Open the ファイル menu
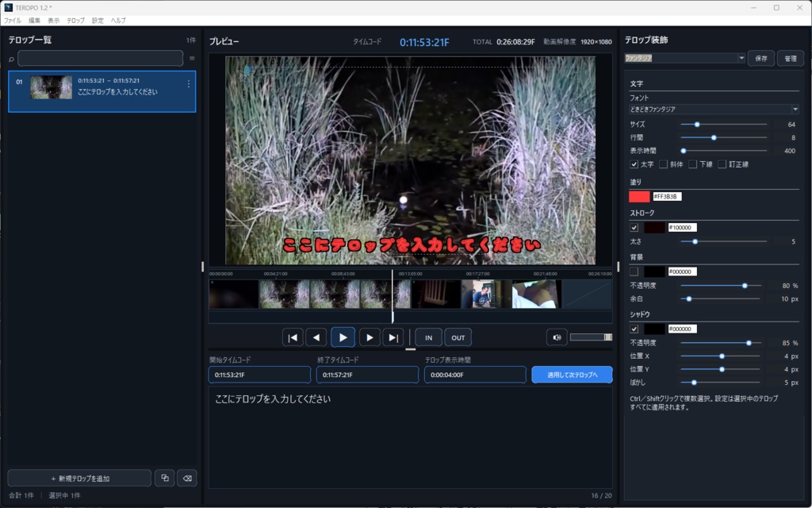Viewport: 812px width, 508px height. [x=13, y=20]
